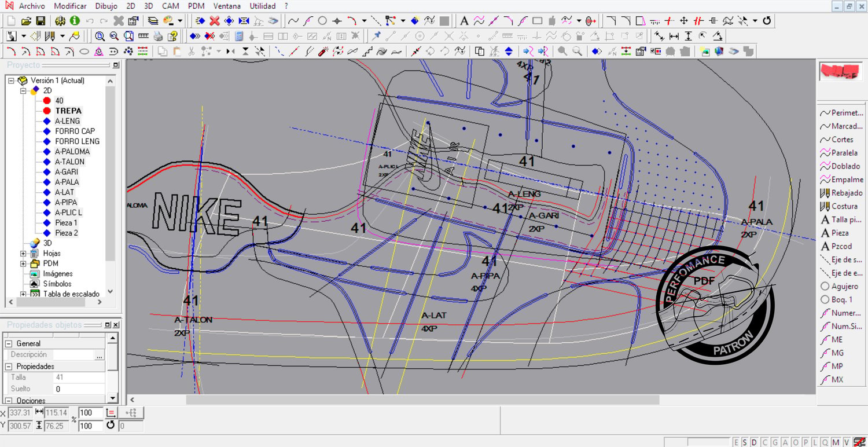Select the Cortes line type

tap(842, 140)
